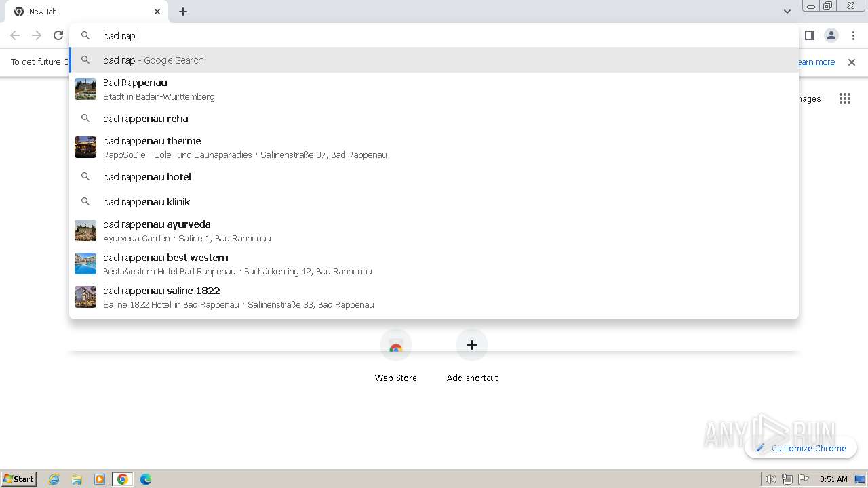Launch Internet Explorer from taskbar

[54, 479]
